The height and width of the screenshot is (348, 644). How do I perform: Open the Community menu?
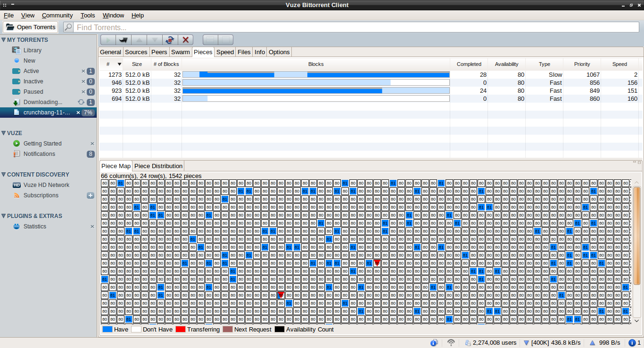pyautogui.click(x=58, y=16)
